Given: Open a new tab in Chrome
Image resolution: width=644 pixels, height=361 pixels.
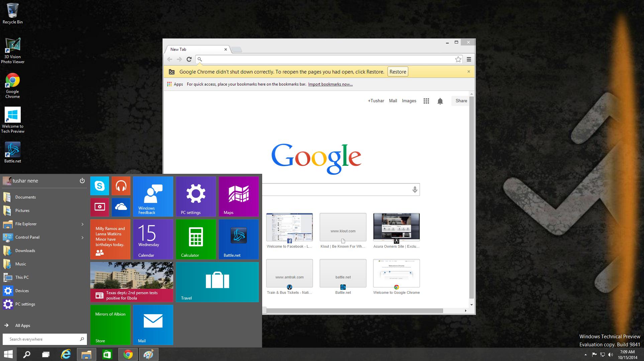Looking at the screenshot, I should tap(237, 49).
